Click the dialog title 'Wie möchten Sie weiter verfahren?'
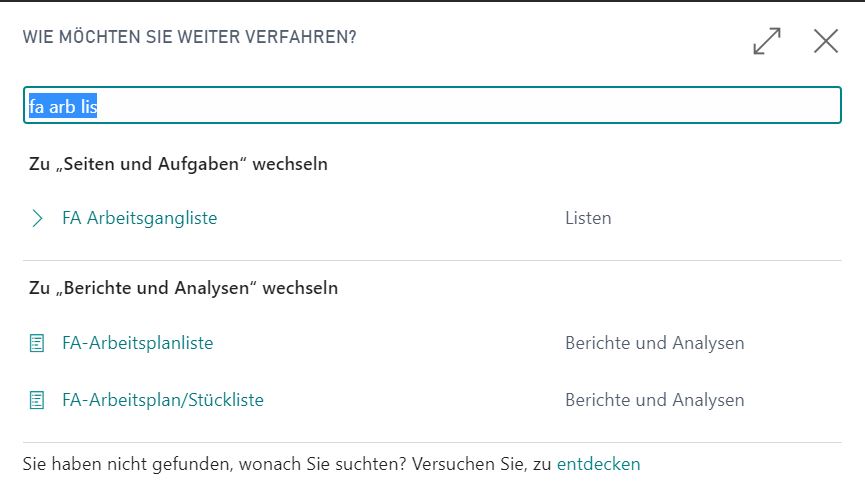Screen dimensions: 865x485 tap(190, 37)
